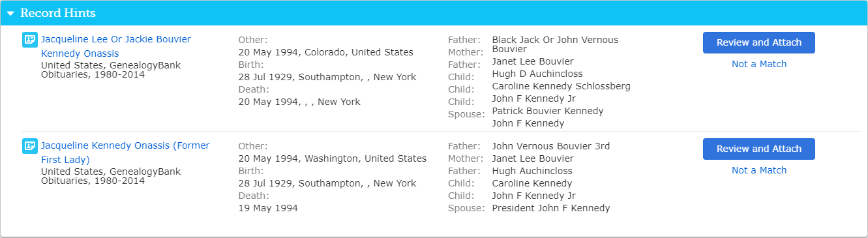Select Black Jack Or John Vernous Bouvier
This screenshot has height=238, width=868.
(555, 44)
